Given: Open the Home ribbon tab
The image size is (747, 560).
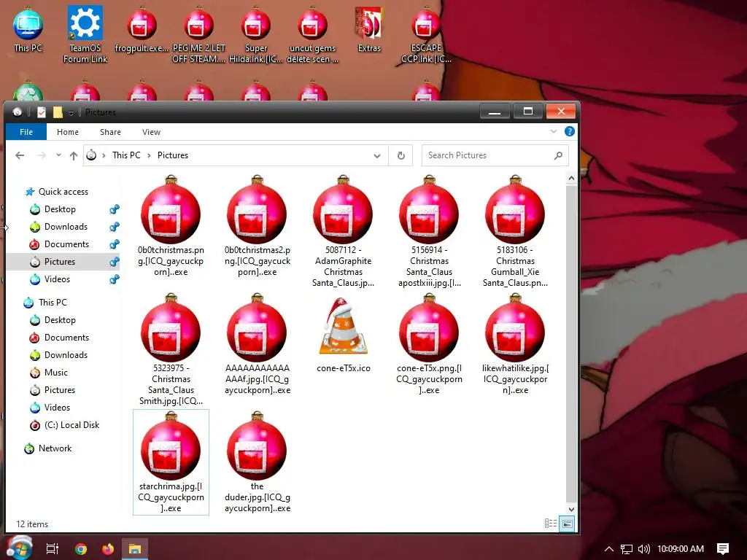Looking at the screenshot, I should 68,132.
